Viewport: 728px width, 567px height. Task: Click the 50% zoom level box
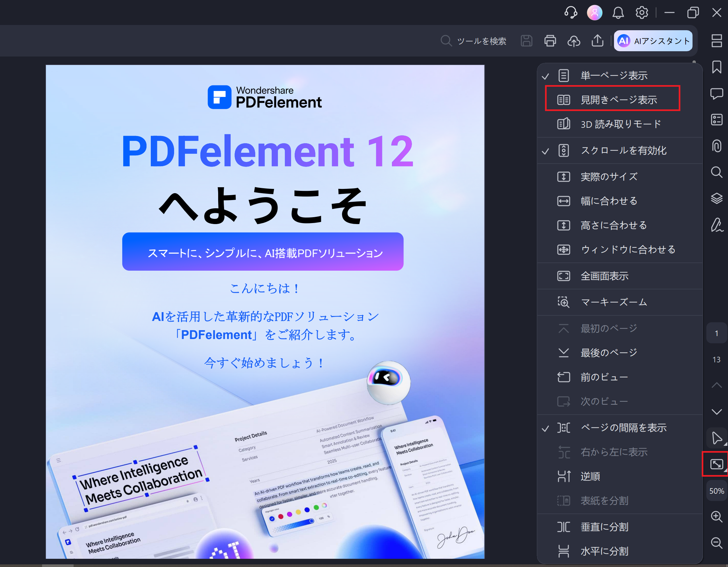717,491
